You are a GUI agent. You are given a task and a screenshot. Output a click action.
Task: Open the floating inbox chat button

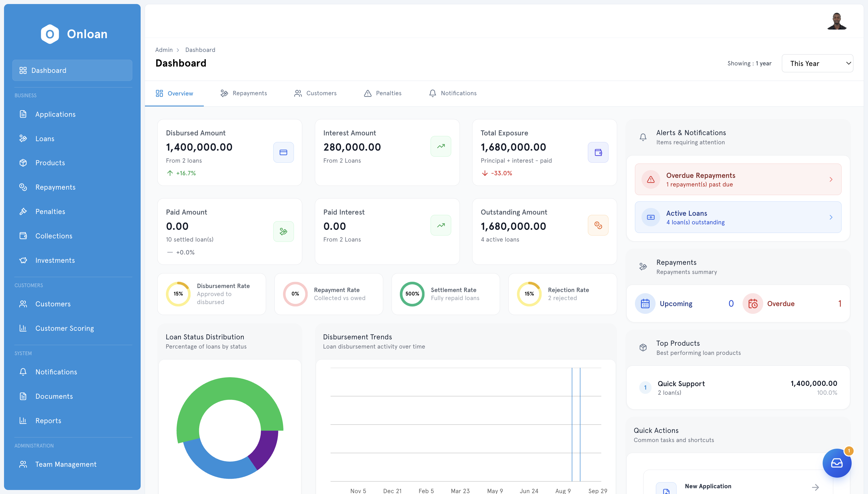click(837, 463)
